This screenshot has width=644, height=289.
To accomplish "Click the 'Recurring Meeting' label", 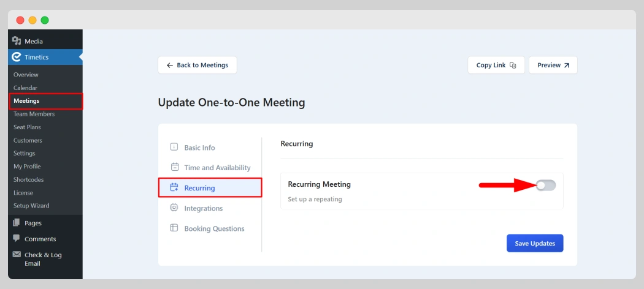I will point(319,184).
